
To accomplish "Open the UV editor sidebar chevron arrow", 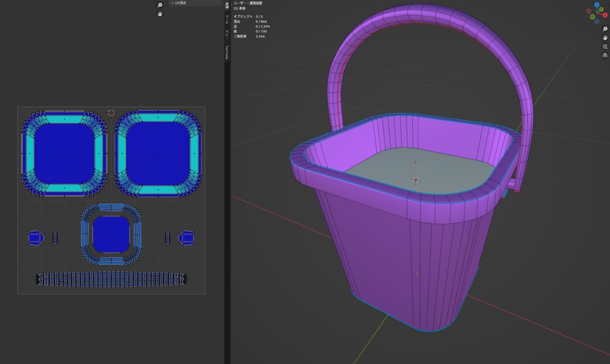I will [231, 4].
